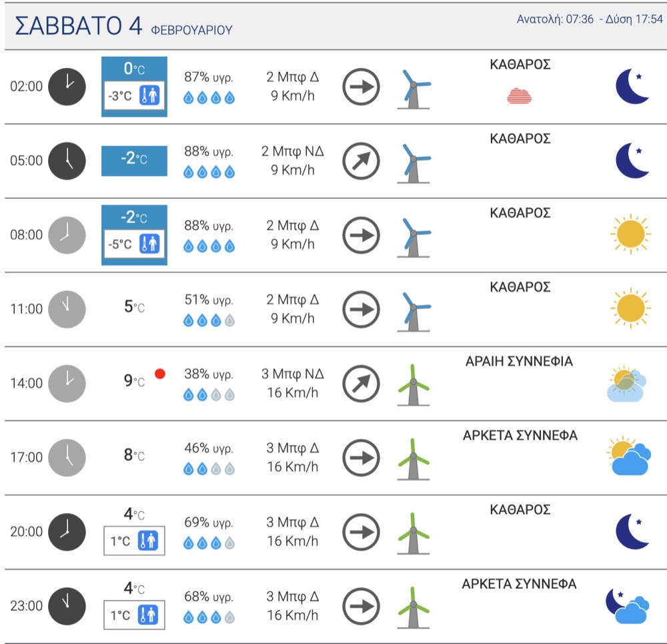Click the ΑΡΑΙΗ ΣΥΝΝΕΦΙΑ forecast label
Image resolution: width=667 pixels, height=644 pixels.
(519, 361)
